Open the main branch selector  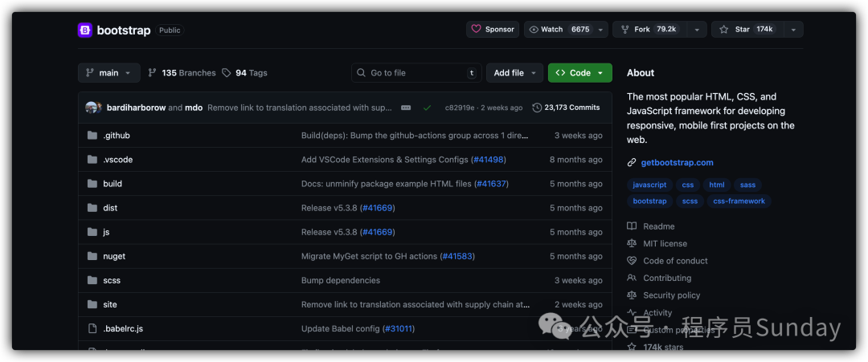108,73
